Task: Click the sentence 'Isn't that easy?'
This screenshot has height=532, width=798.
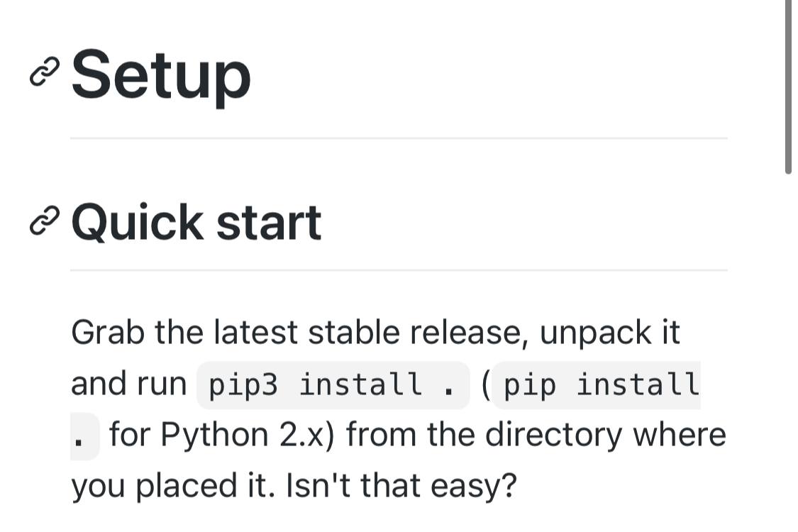Action: tap(401, 486)
